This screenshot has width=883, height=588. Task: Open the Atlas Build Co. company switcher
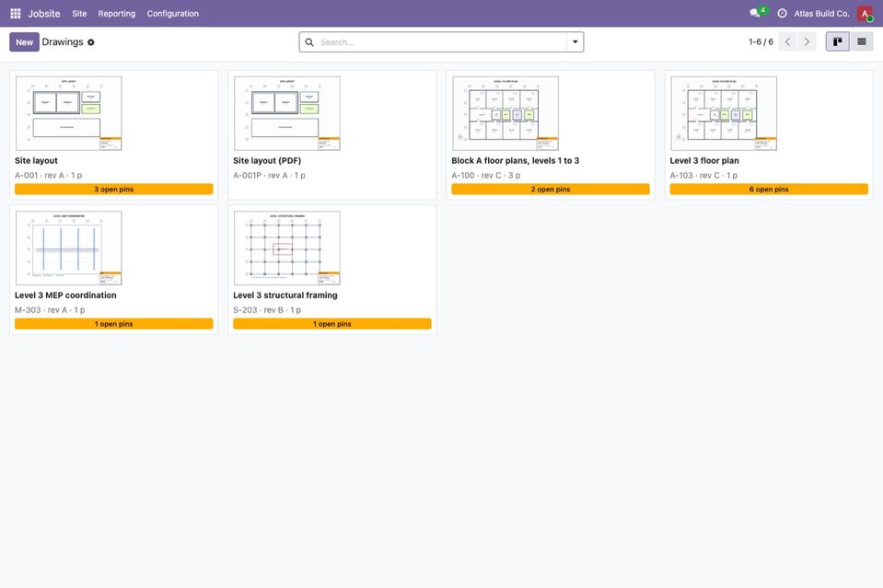pyautogui.click(x=821, y=14)
